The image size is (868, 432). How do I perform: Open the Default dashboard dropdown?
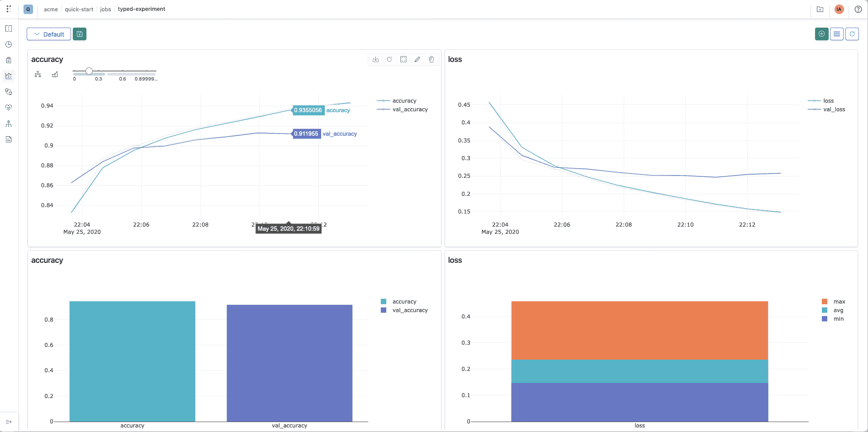tap(49, 34)
